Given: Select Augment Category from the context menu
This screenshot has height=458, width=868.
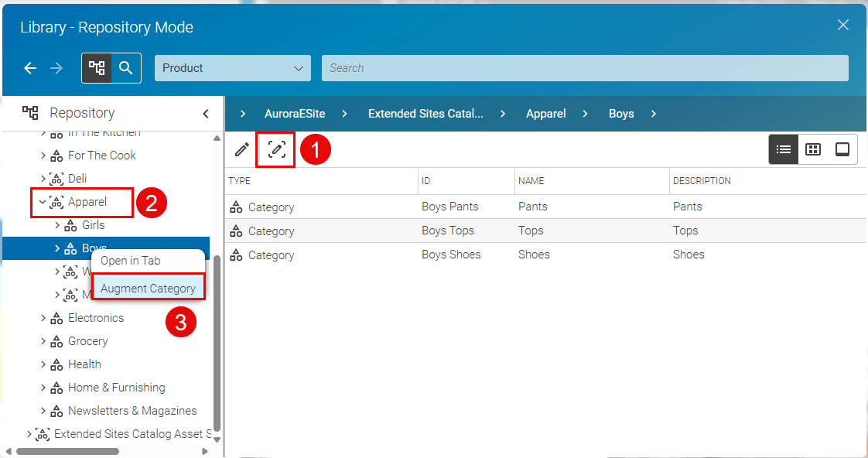Looking at the screenshot, I should tap(148, 287).
